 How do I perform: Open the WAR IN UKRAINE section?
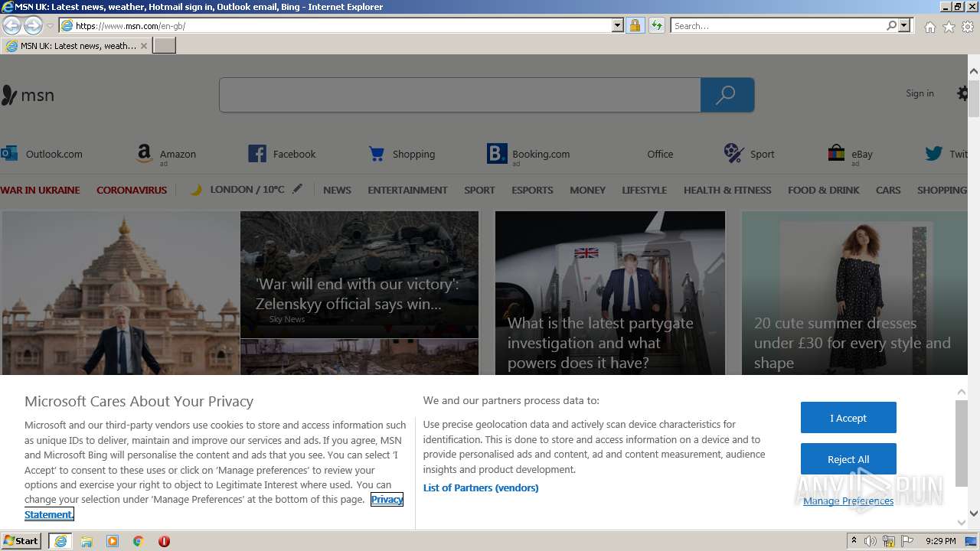pos(40,190)
